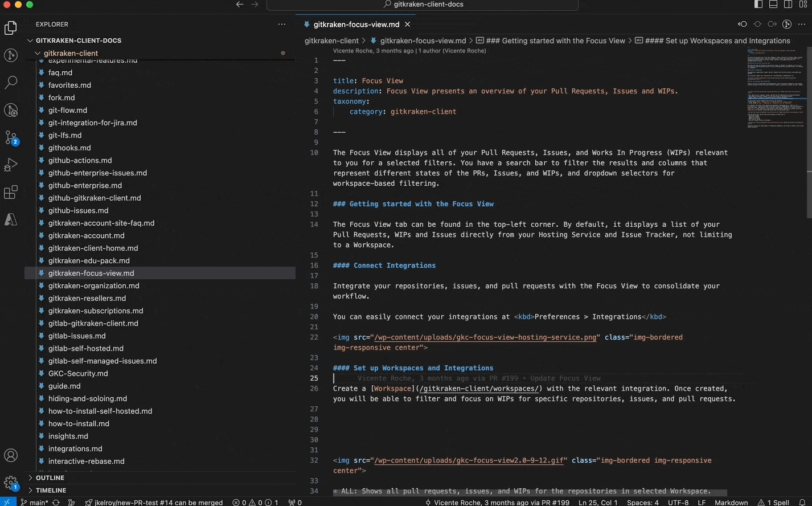
Task: Open the Manage gear icon
Action: tap(11, 483)
